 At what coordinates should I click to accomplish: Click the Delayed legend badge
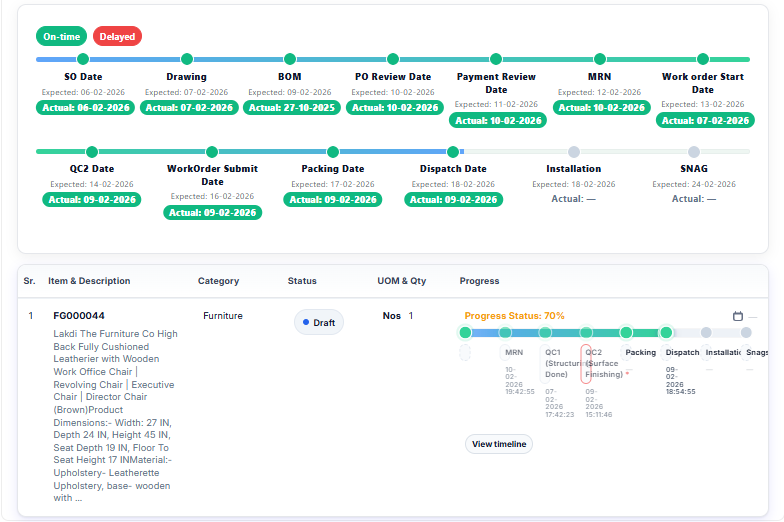click(x=117, y=36)
